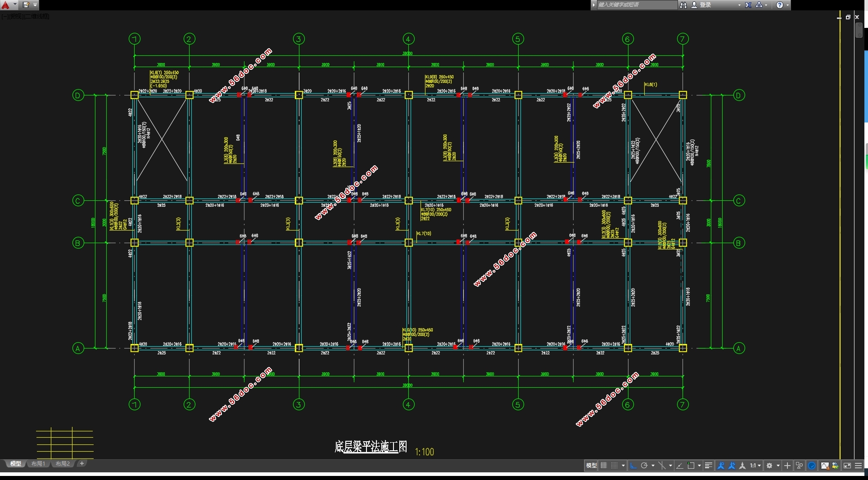Screen dimensions: 868x480
Task: Select the KL8(1) label near axis 6
Action: tap(651, 85)
